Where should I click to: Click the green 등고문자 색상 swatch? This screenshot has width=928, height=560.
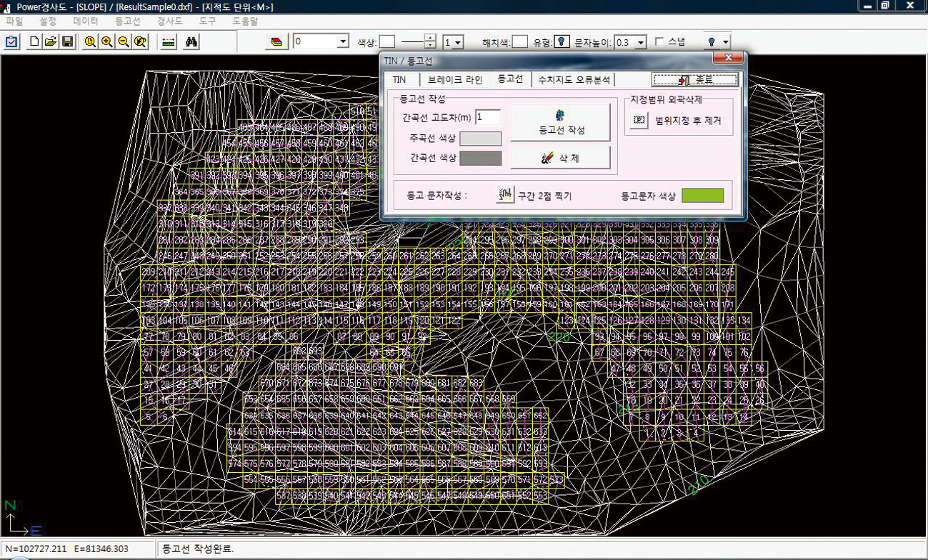point(702,196)
